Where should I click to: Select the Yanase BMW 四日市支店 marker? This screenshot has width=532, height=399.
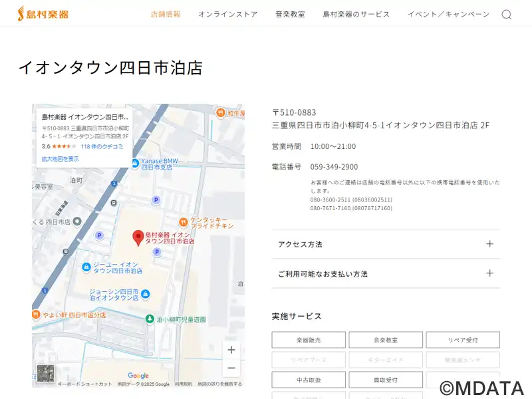click(x=135, y=164)
